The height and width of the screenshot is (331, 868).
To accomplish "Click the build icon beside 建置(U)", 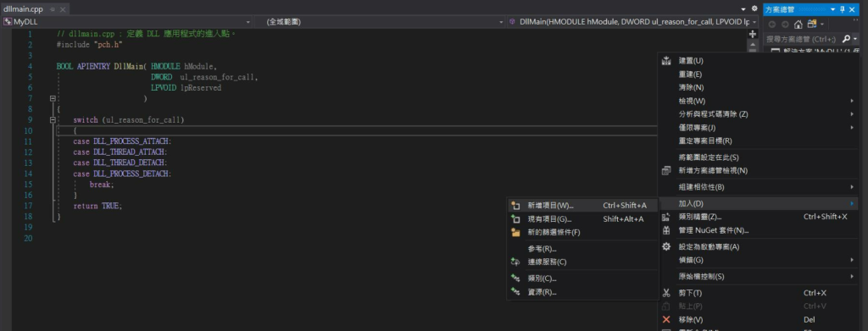I will pyautogui.click(x=666, y=61).
